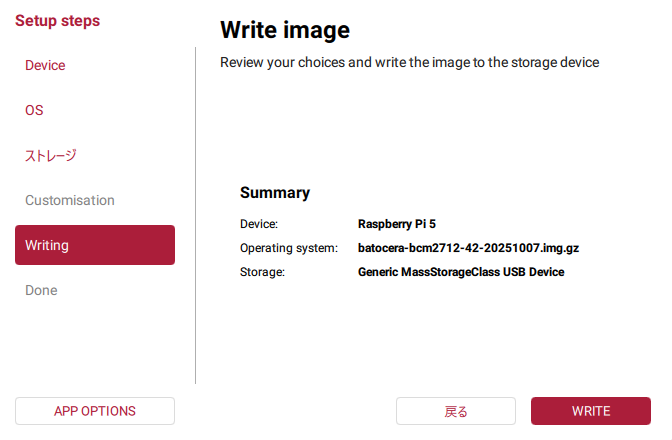This screenshot has height=440, width=672.
Task: Click the Operating system: summary label
Action: 290,248
